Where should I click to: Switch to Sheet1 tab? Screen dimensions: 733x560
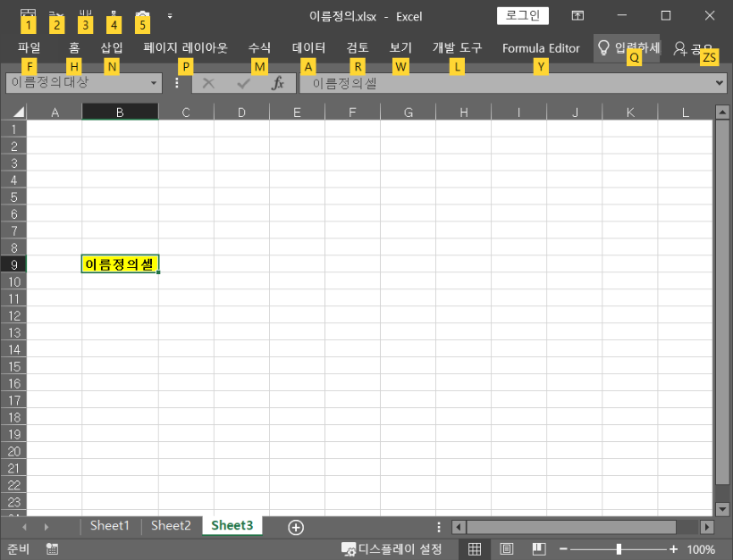pos(110,525)
